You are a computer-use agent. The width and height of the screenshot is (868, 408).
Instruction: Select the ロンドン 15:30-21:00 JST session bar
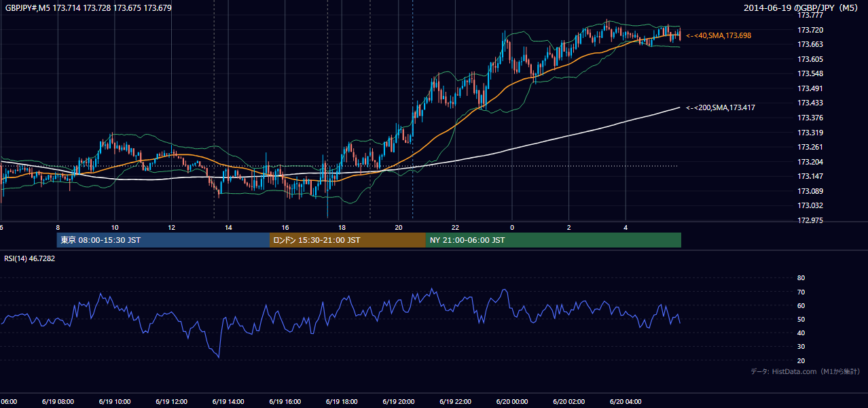point(348,240)
